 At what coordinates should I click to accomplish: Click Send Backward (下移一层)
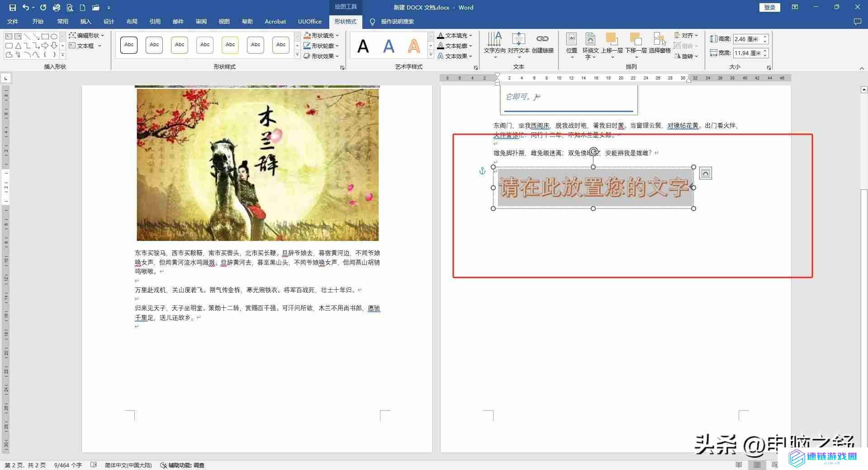point(636,45)
